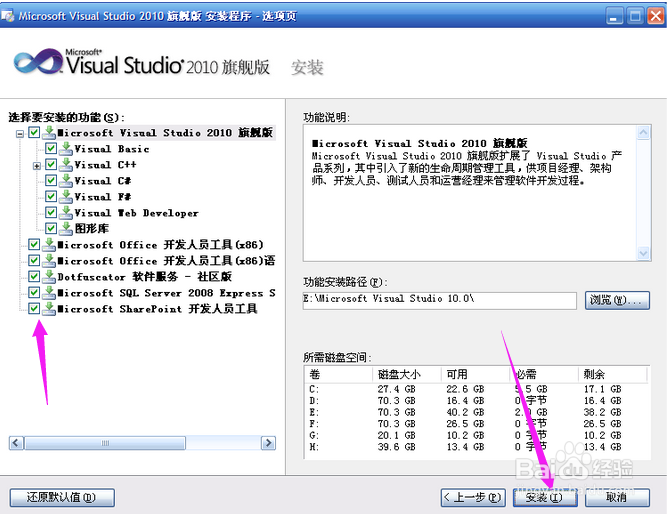Uncheck Microsoft SQL Server 2008 Express checkbox
Screen dimensions: 672x514
pyautogui.click(x=34, y=293)
